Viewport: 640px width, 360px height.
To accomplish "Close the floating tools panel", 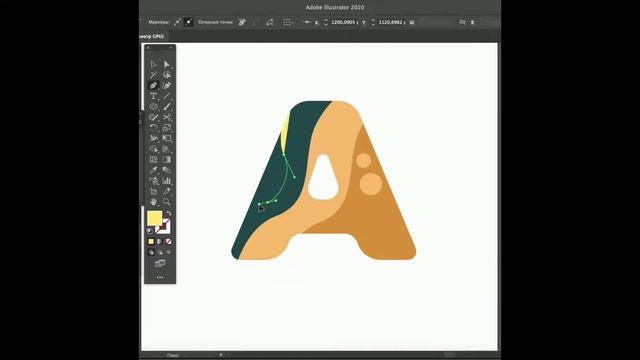I will 148,48.
